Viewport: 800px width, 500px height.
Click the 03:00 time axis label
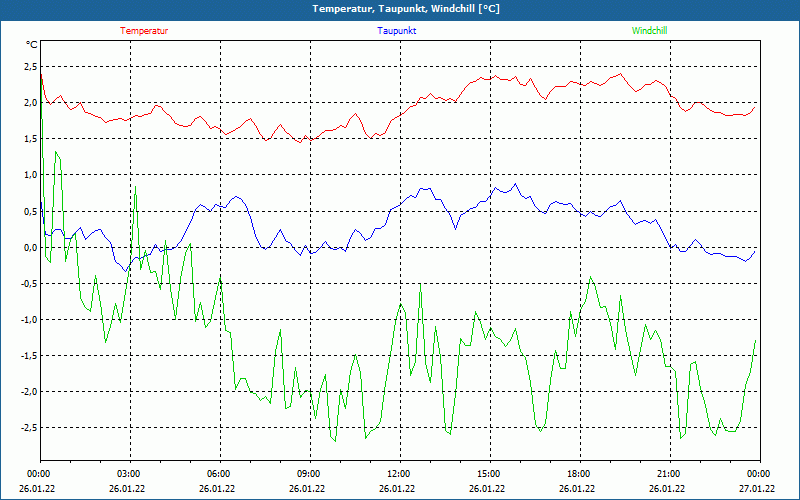click(129, 474)
